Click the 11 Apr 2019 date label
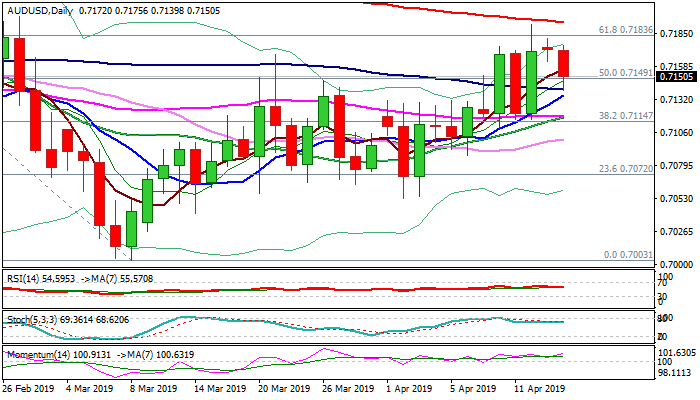Image resolution: width=700 pixels, height=400 pixels. click(539, 389)
